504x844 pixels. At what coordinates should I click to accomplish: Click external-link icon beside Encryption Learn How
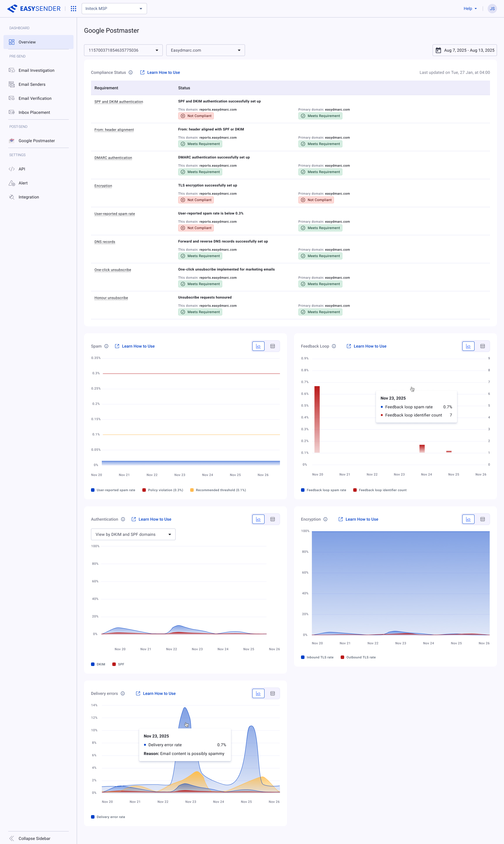[341, 519]
